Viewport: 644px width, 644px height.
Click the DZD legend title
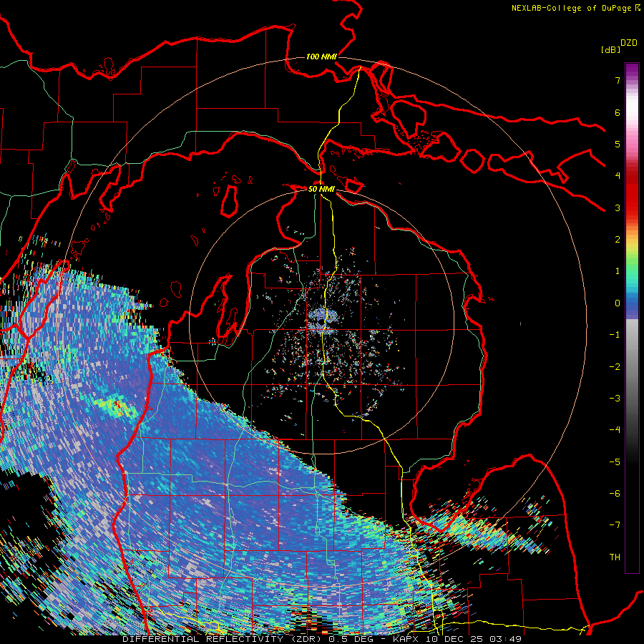(629, 43)
